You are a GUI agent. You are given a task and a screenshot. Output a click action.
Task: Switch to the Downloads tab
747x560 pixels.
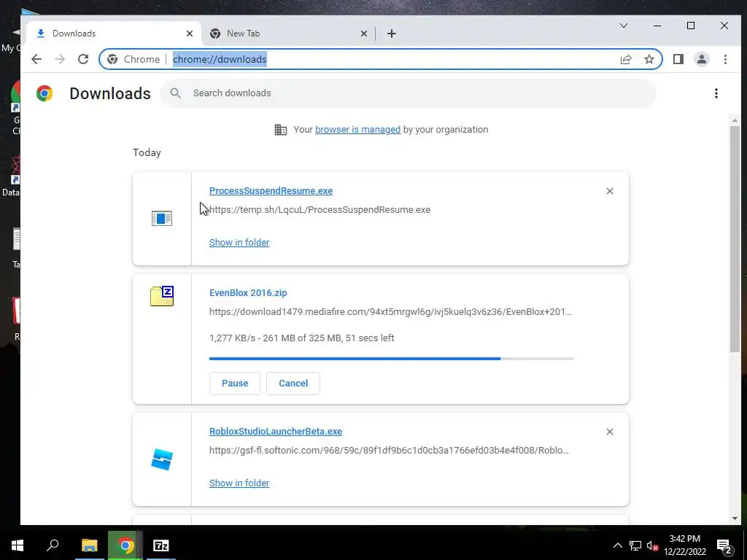click(x=115, y=34)
